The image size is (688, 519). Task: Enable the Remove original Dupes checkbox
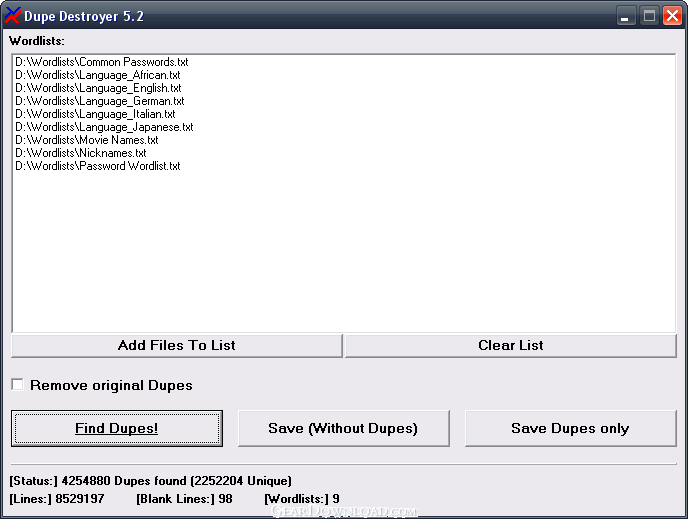pos(18,385)
